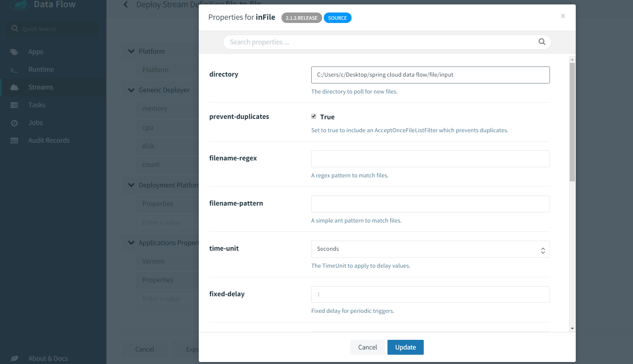The height and width of the screenshot is (364, 633).
Task: Cancel the inFile properties dialog
Action: [367, 347]
